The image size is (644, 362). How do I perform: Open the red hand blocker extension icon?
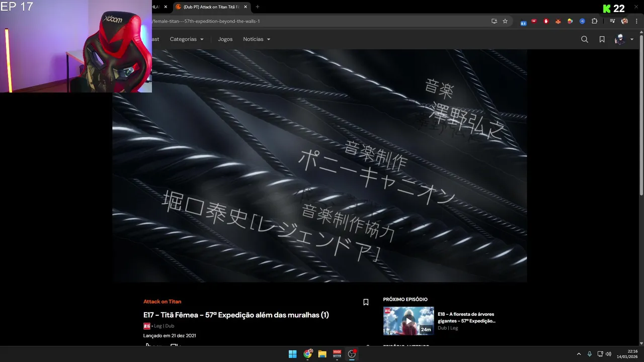point(546,21)
